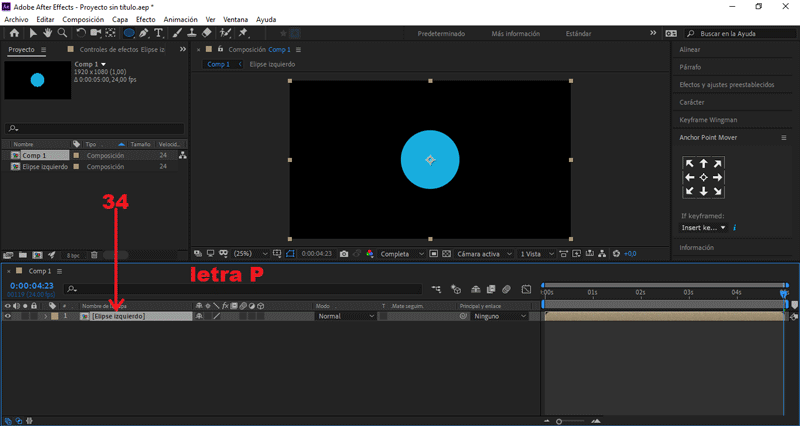
Task: Switch to the Estándar workspace
Action: [x=578, y=33]
